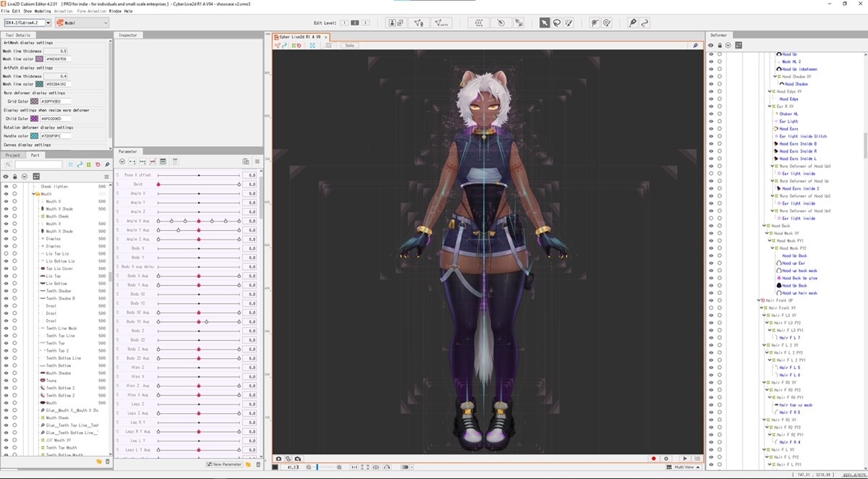Click the delete keys icon in Parameter panel

point(153,161)
